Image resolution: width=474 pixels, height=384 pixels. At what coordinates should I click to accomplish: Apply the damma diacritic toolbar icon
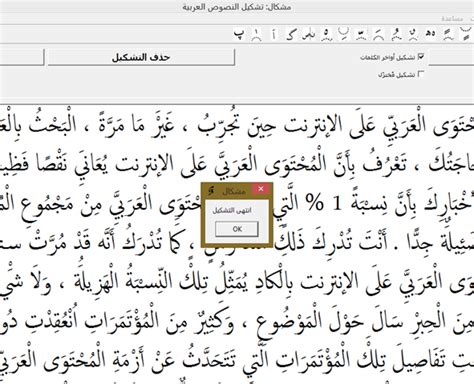point(395,34)
